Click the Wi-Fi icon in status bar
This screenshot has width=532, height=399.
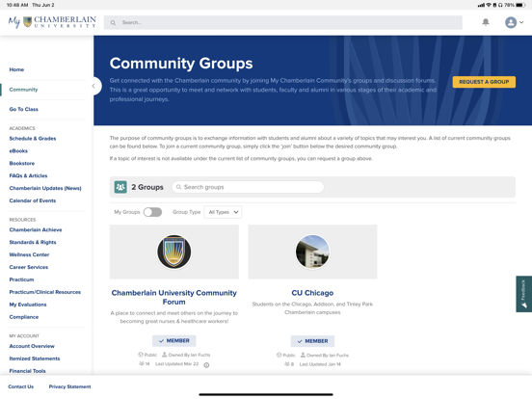click(489, 5)
